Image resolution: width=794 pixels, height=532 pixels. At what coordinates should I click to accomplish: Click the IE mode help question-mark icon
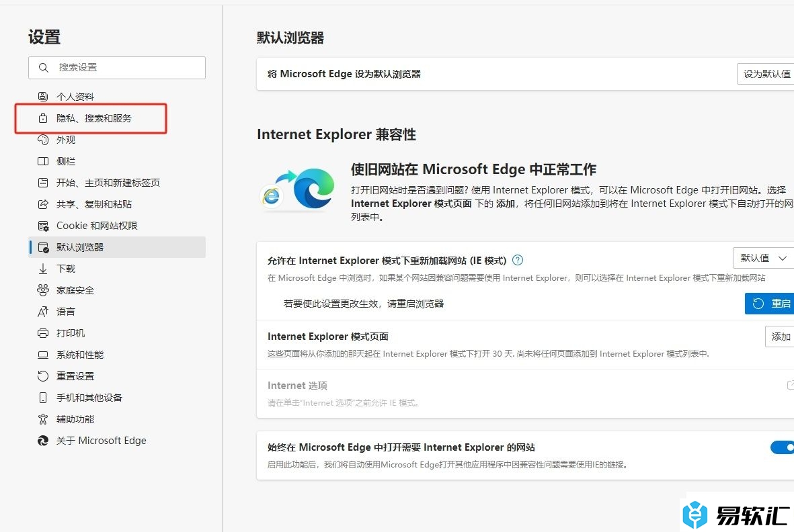pos(518,260)
